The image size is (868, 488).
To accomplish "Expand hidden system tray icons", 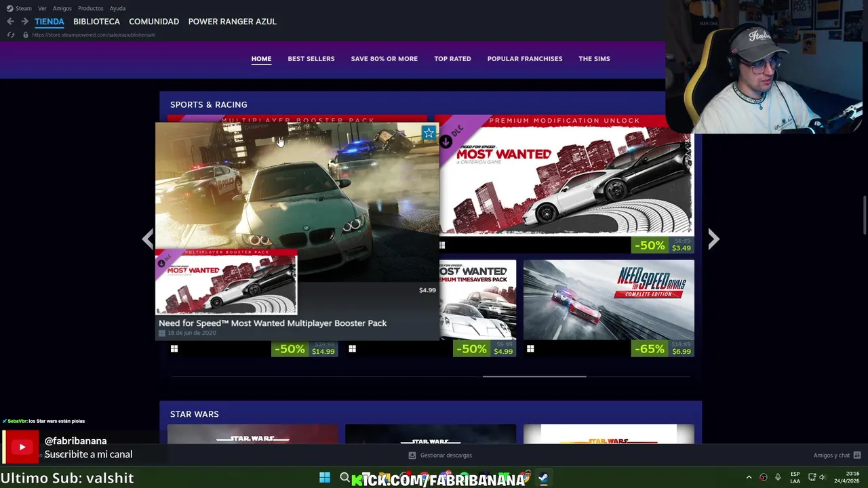I will click(749, 478).
